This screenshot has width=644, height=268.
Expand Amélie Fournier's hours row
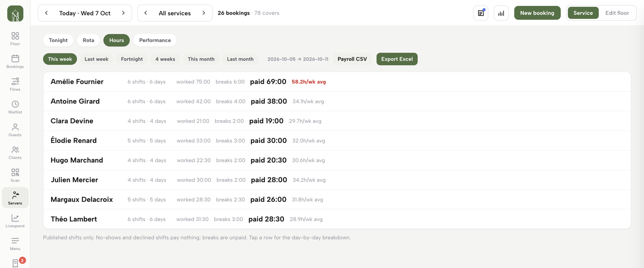(x=337, y=82)
